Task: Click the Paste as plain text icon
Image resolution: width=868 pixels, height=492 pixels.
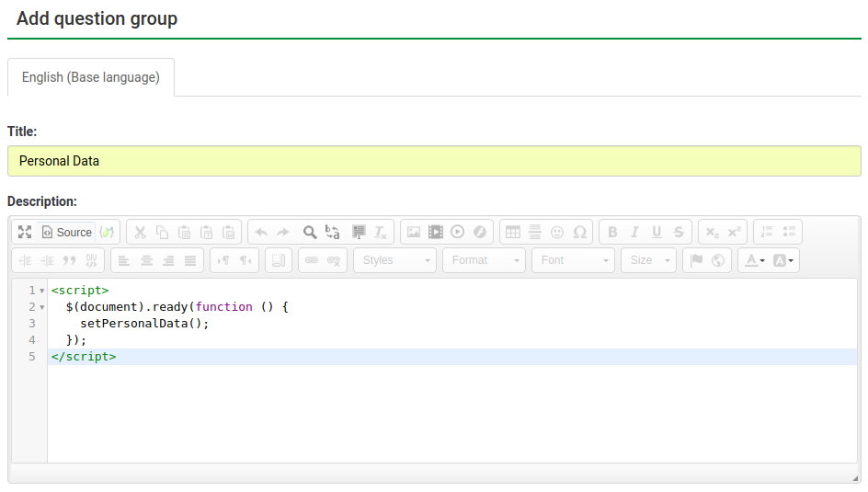Action: tap(207, 232)
